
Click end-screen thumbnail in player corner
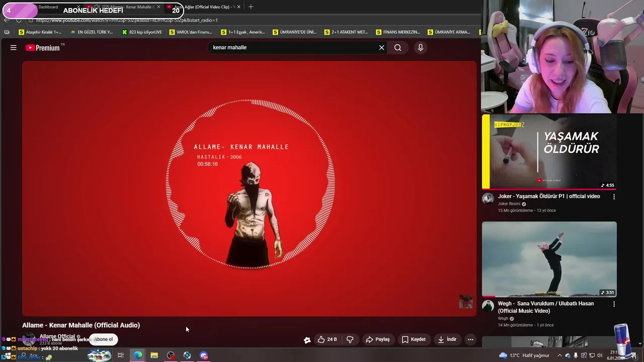[x=466, y=302]
